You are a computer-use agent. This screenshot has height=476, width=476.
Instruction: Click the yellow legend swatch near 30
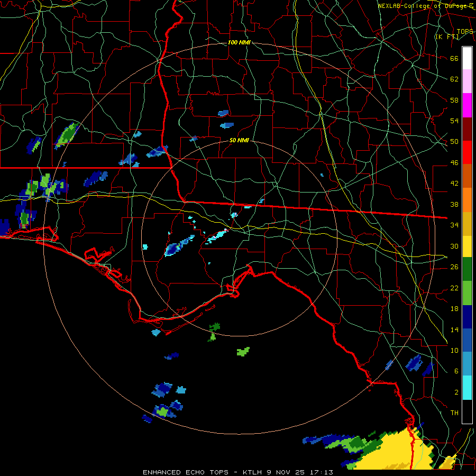467,246
